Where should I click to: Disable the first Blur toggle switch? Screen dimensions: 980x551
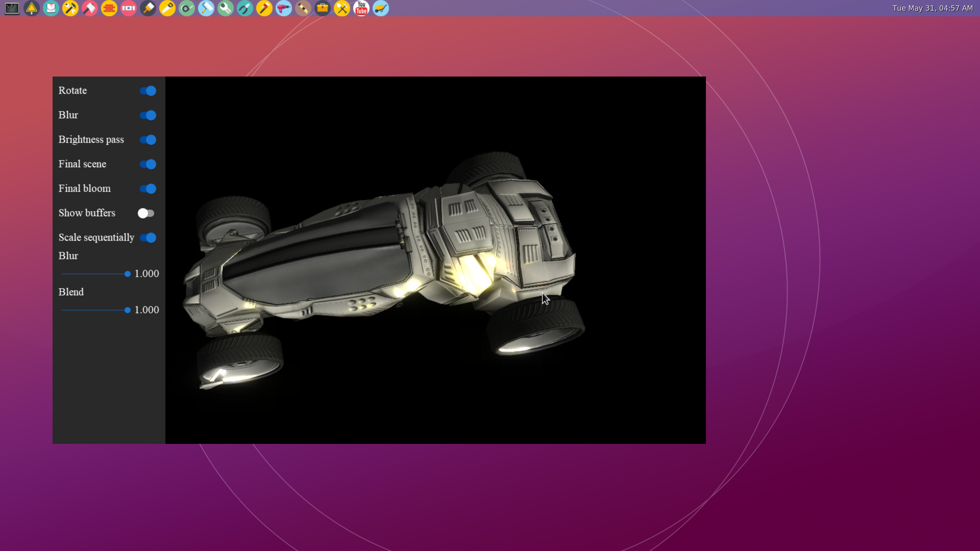tap(148, 115)
